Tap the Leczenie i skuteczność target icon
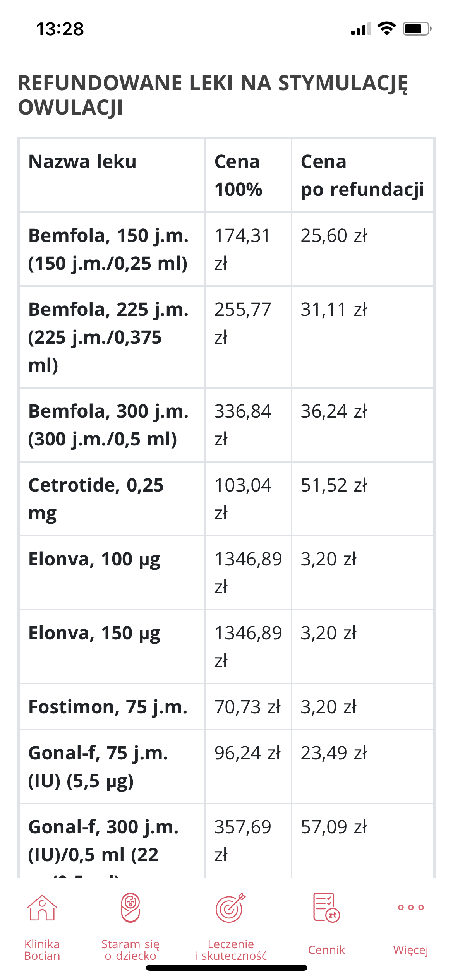Image resolution: width=453 pixels, height=980 pixels. coord(230,908)
